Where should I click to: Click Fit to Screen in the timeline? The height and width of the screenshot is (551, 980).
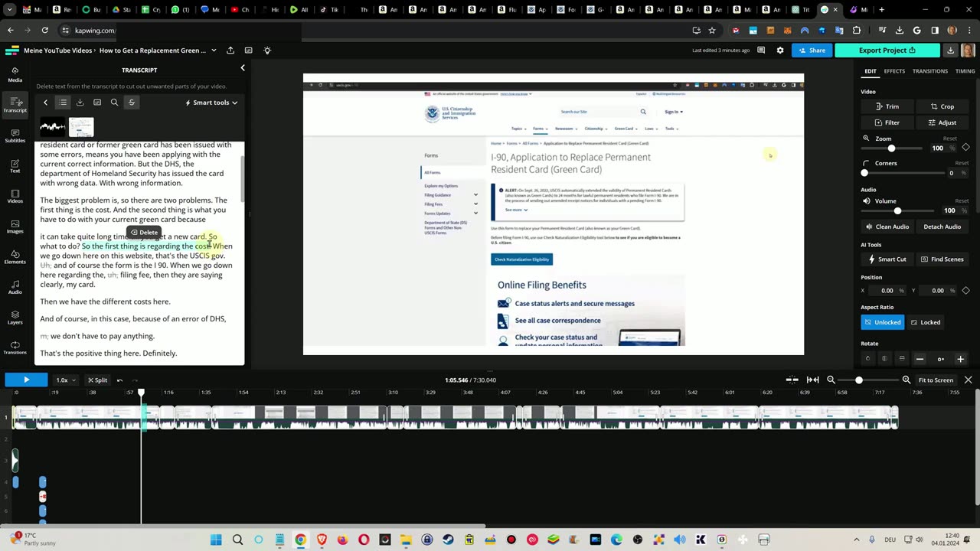[936, 380]
